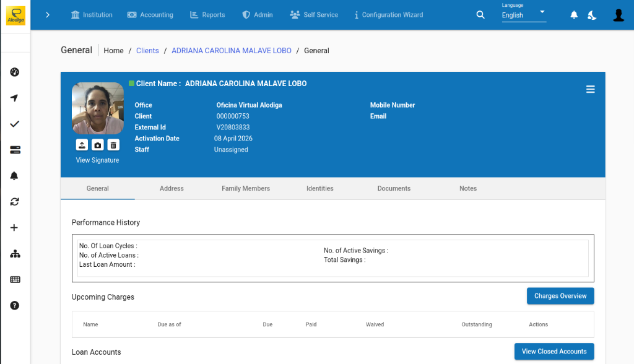
Task: Select the refresh icon in the left sidebar
Action: point(15,201)
